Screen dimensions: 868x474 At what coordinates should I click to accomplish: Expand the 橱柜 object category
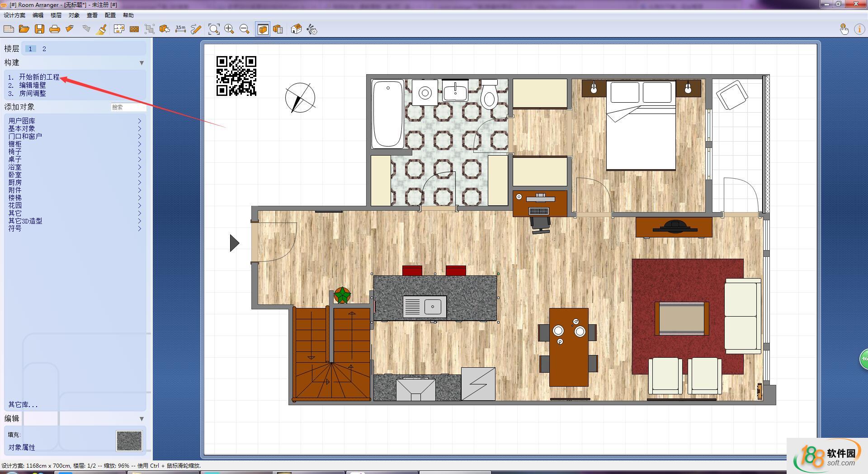pos(15,144)
